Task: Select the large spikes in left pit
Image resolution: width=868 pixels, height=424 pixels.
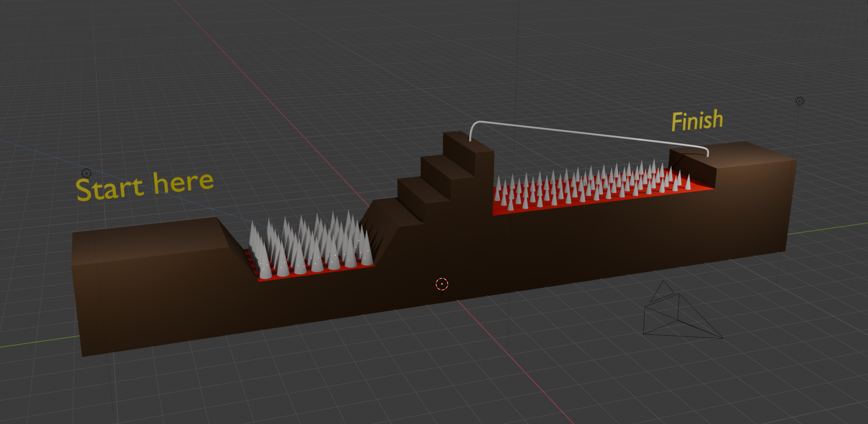Action: pyautogui.click(x=310, y=244)
